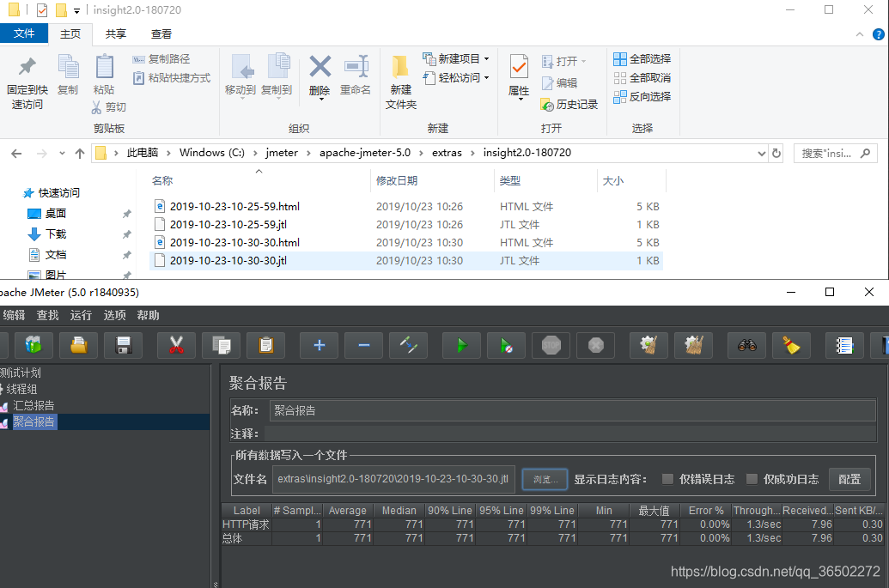Select file 2019-10-23-10-25-59.html
Viewport: 889px width, 588px height.
click(x=234, y=207)
